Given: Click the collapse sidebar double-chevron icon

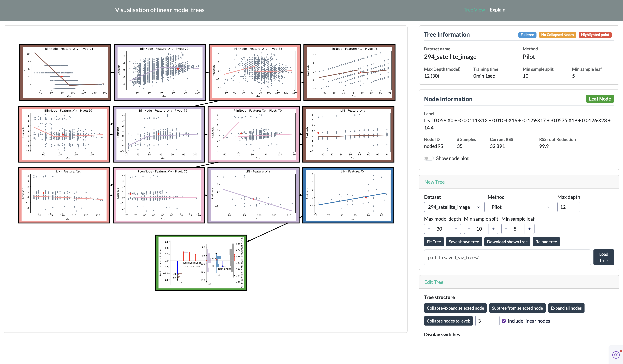Looking at the screenshot, I should coord(616,355).
